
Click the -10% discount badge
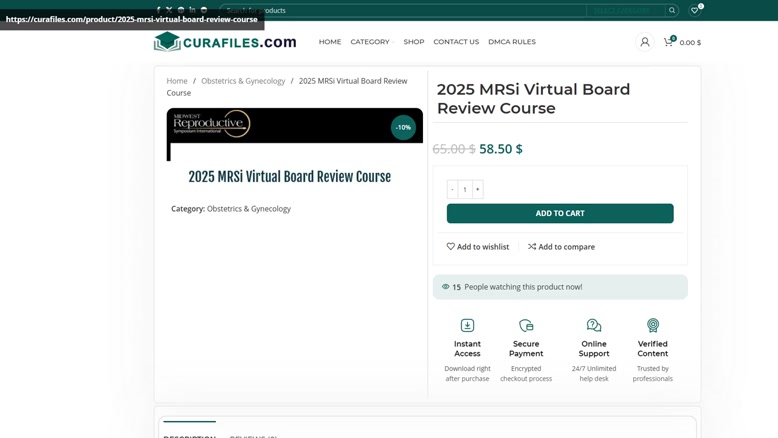click(x=403, y=127)
